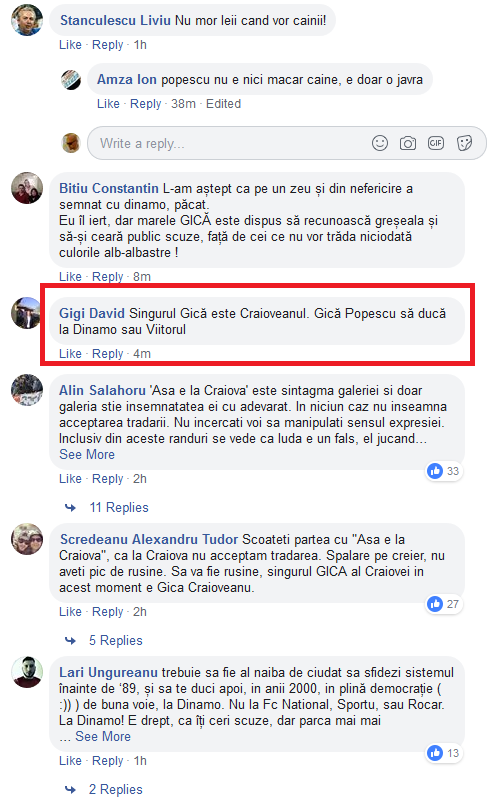The width and height of the screenshot is (491, 798).
Task: Like Bitiu Constantin's comment
Action: (x=70, y=276)
